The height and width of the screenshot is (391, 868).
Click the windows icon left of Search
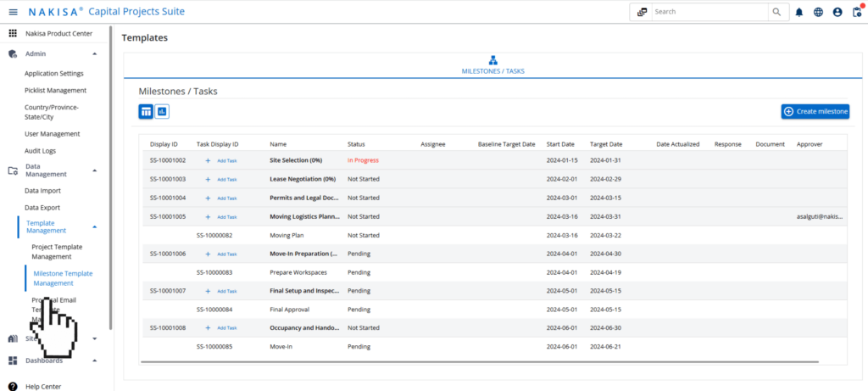point(642,12)
